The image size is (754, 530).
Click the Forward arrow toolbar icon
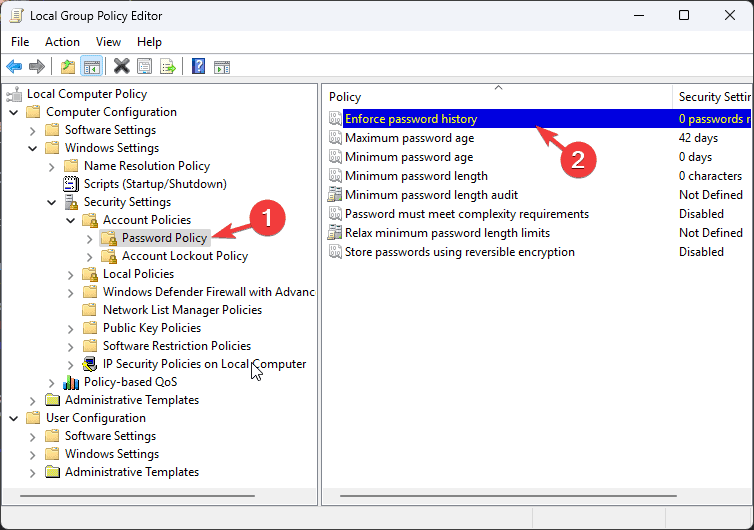(x=37, y=66)
